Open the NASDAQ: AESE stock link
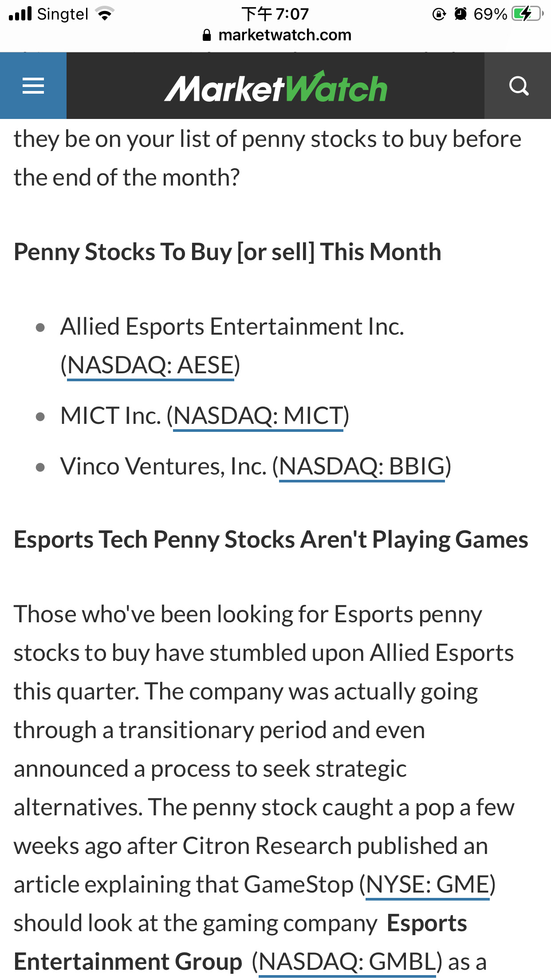 [x=150, y=365]
